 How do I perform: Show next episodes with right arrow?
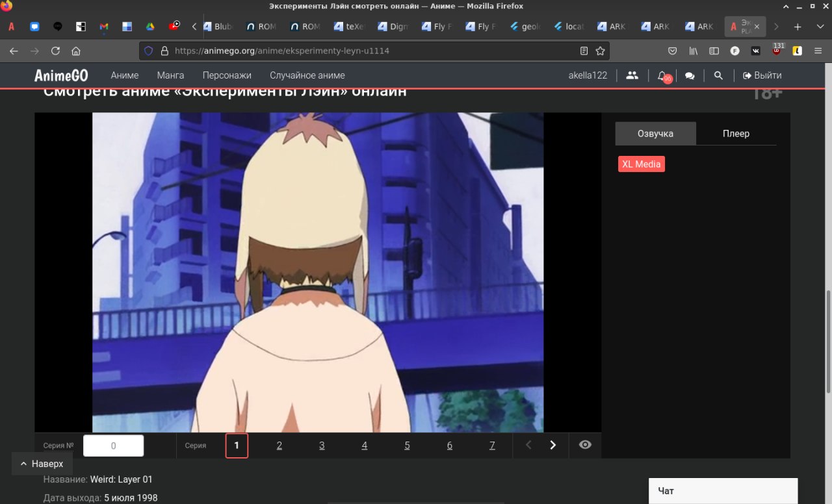pos(553,446)
